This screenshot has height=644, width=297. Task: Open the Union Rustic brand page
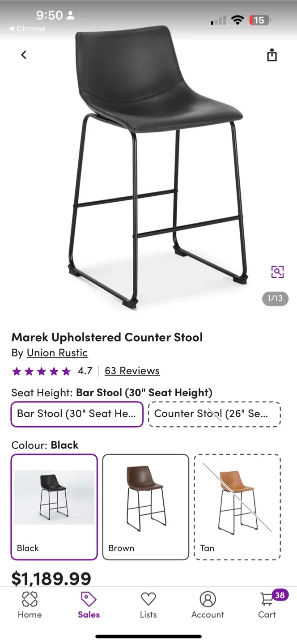click(x=57, y=353)
